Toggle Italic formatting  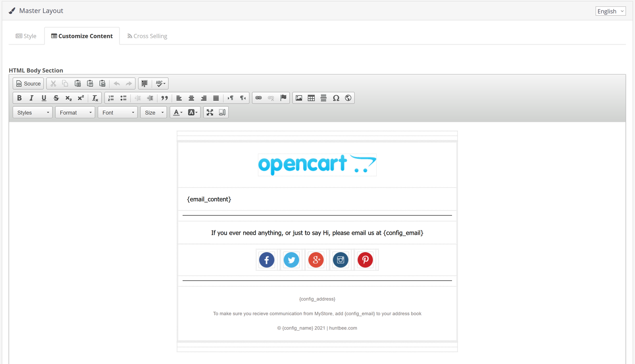(31, 98)
